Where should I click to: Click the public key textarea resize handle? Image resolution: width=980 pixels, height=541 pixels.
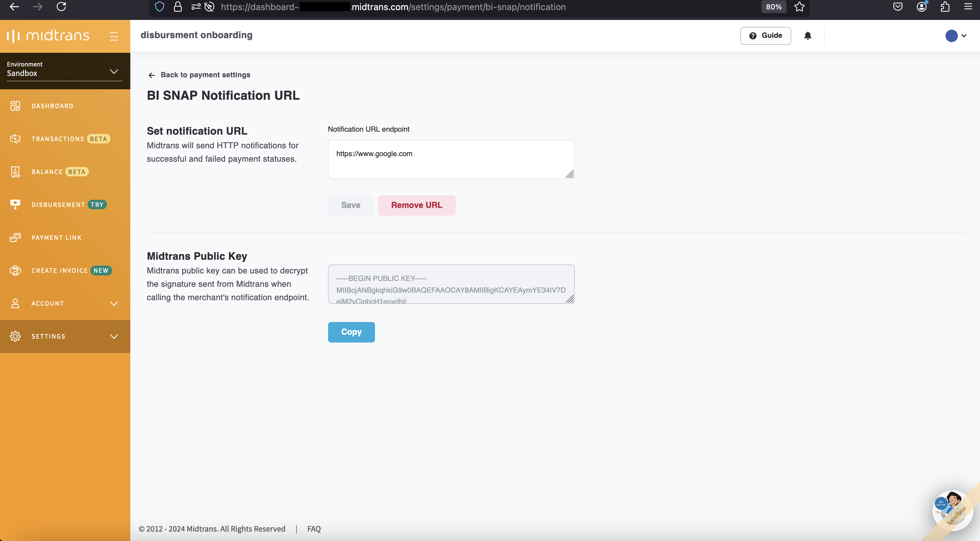[569, 299]
